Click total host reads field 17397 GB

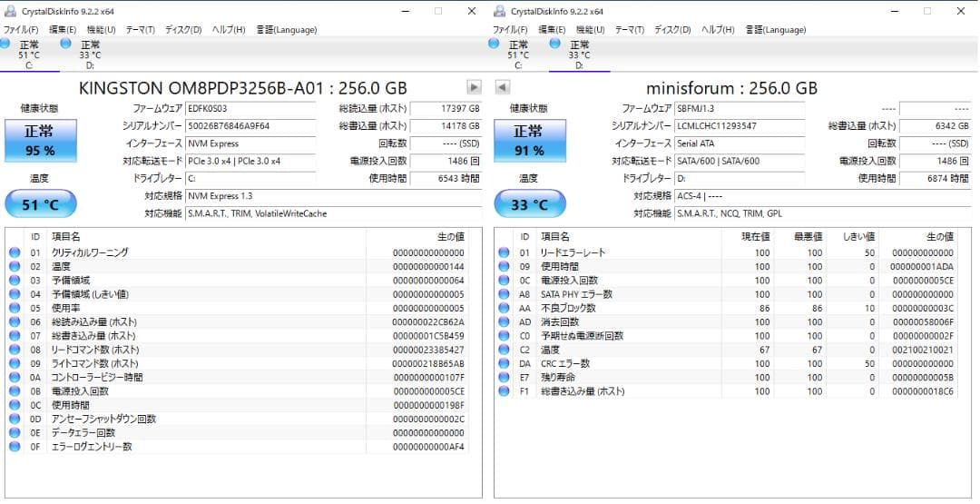(x=446, y=108)
